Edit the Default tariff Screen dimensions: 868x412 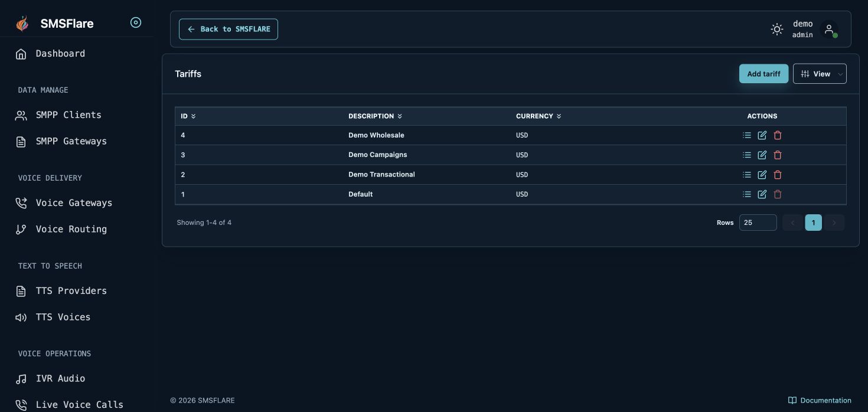(762, 194)
